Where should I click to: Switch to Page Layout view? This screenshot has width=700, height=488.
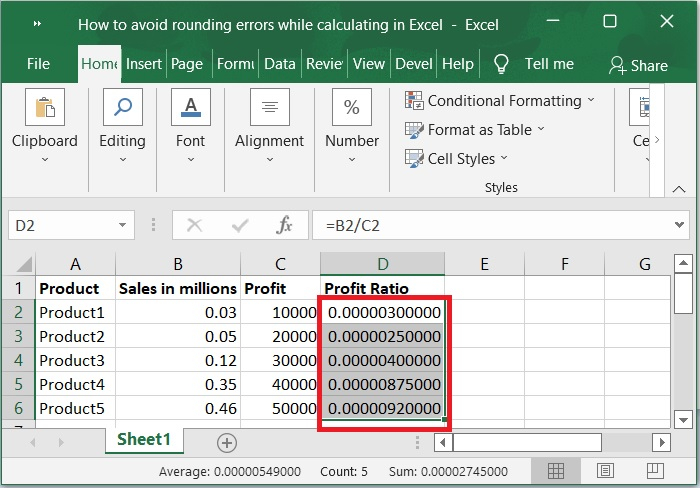click(x=605, y=470)
